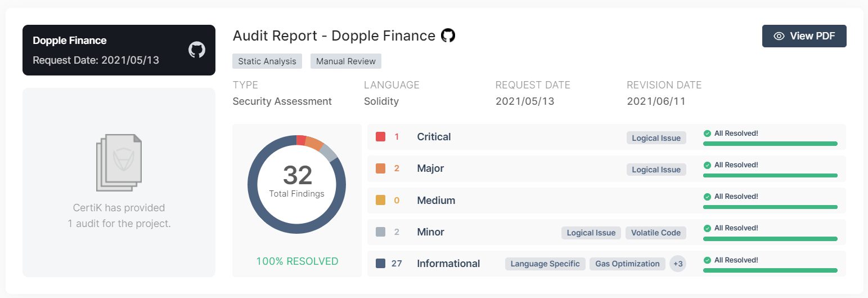Click the count 1 in Critical row
Viewport: 868px width, 298px height.
click(x=397, y=137)
